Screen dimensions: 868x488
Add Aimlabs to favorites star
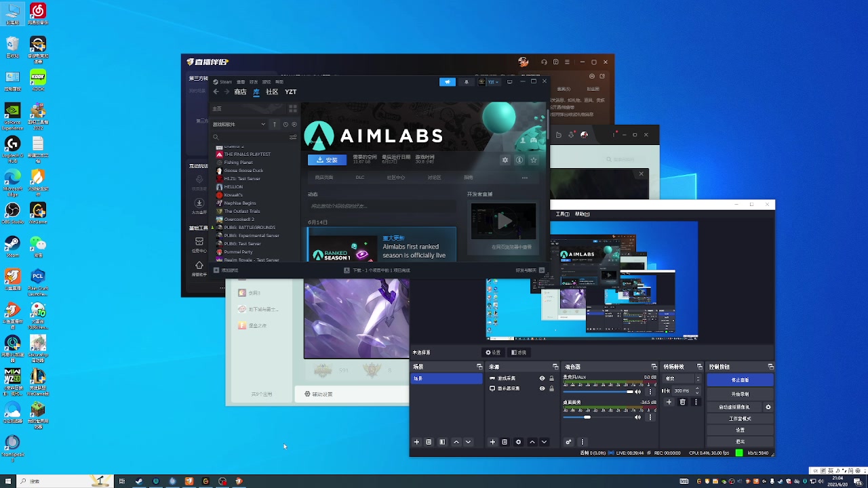point(534,160)
